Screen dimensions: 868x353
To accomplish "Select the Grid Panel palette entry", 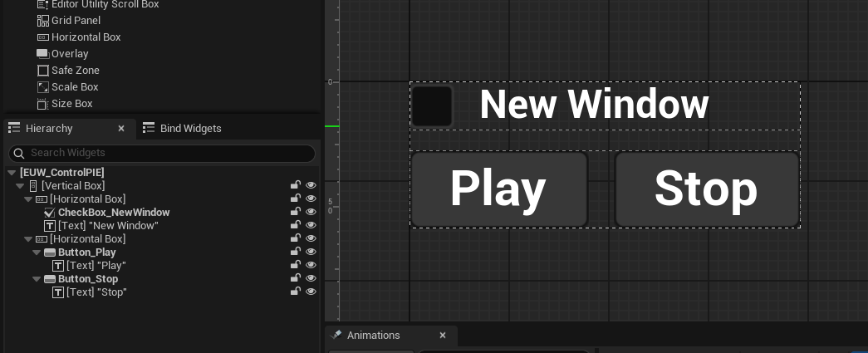I will (x=76, y=21).
